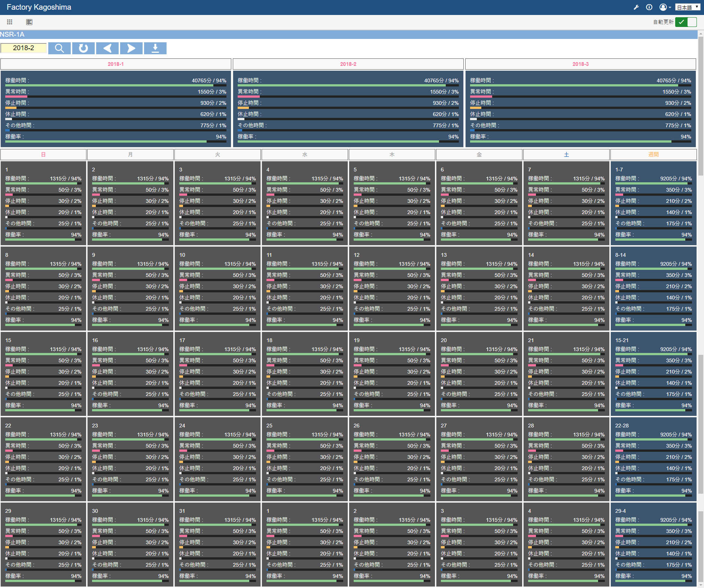The height and width of the screenshot is (588, 704).
Task: Open the day 25 card
Action: tap(305, 459)
